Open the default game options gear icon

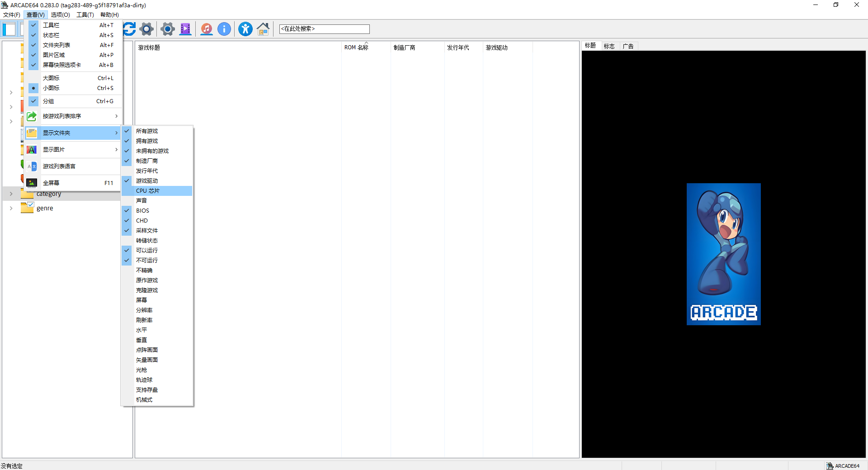(x=146, y=29)
